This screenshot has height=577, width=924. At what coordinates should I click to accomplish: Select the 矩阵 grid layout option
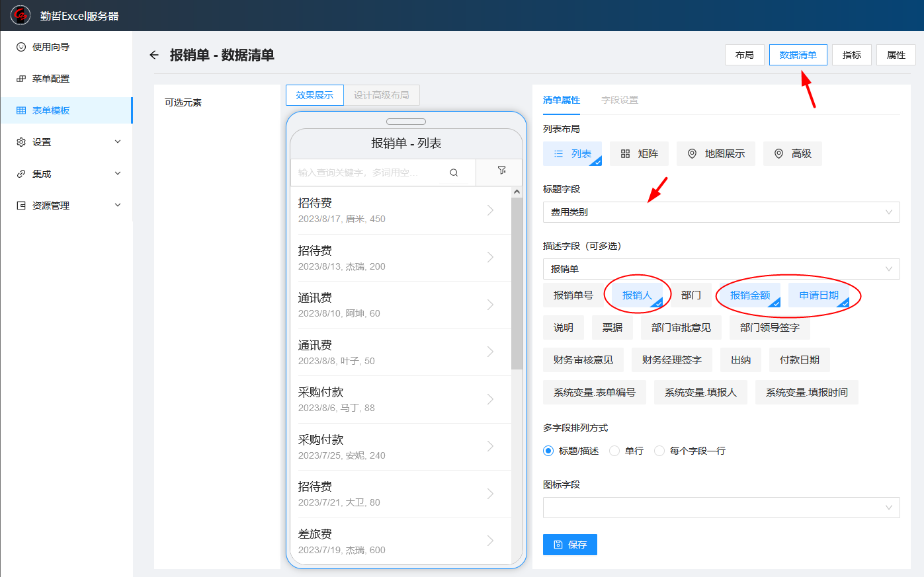pyautogui.click(x=639, y=153)
